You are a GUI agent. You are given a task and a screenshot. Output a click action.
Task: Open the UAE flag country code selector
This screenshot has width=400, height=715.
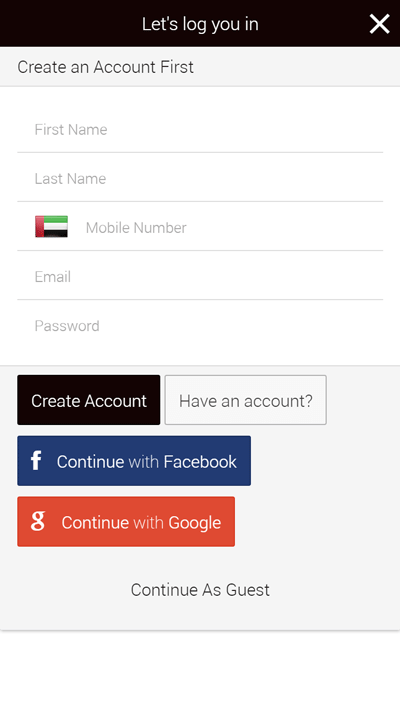pyautogui.click(x=52, y=227)
